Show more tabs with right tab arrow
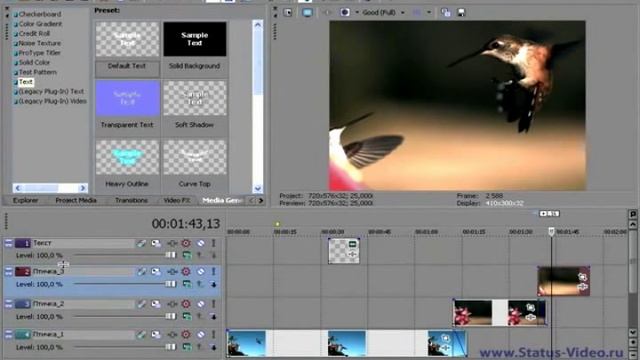The width and height of the screenshot is (640, 360). 261,200
